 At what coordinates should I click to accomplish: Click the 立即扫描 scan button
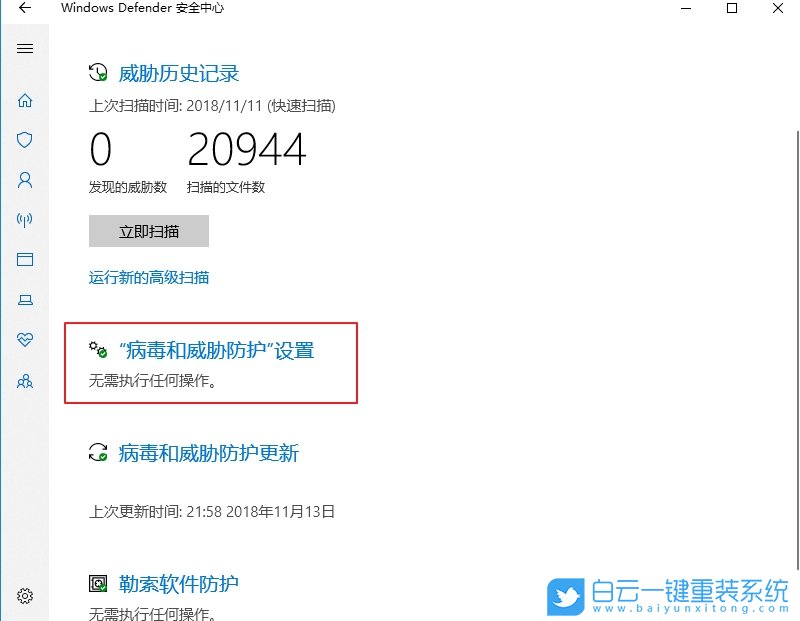[148, 231]
